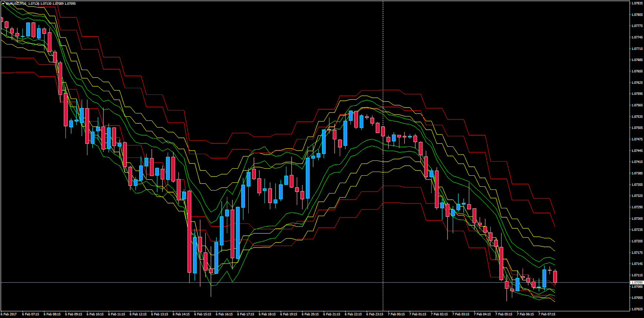Click the 6 Feb 21:15 time label
This screenshot has width=644, height=318.
332,314
